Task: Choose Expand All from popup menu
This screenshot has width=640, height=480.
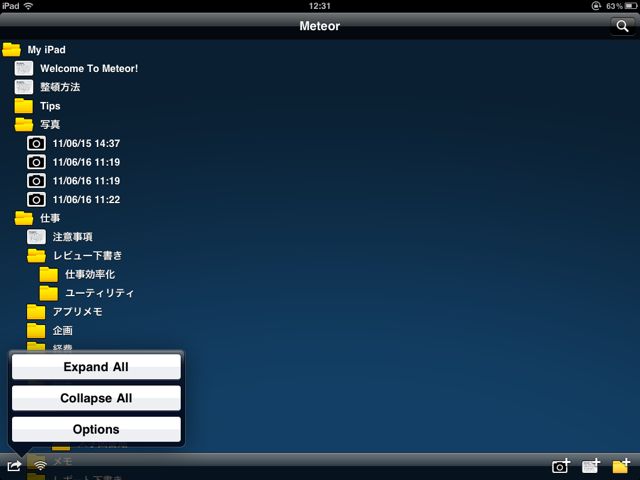Action: tap(96, 367)
